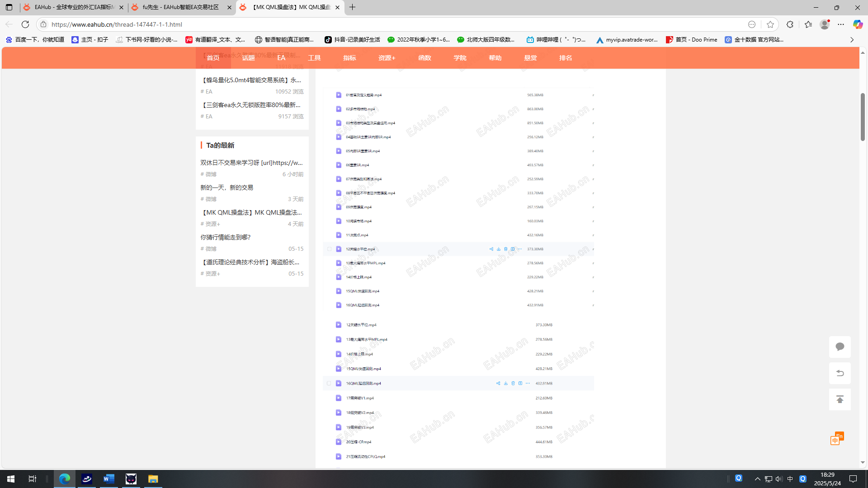Click share icon in highlighted 16QML row
The image size is (868, 488).
click(x=498, y=383)
